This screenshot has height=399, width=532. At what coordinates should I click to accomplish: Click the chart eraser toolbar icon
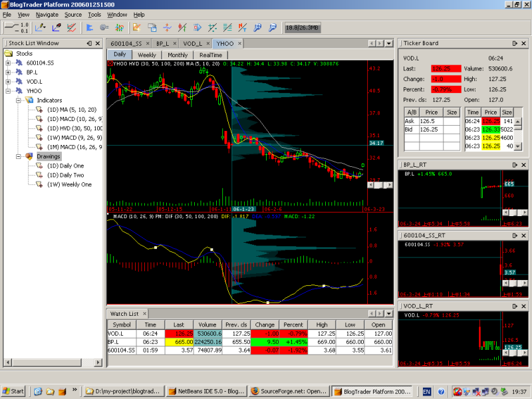[57, 27]
